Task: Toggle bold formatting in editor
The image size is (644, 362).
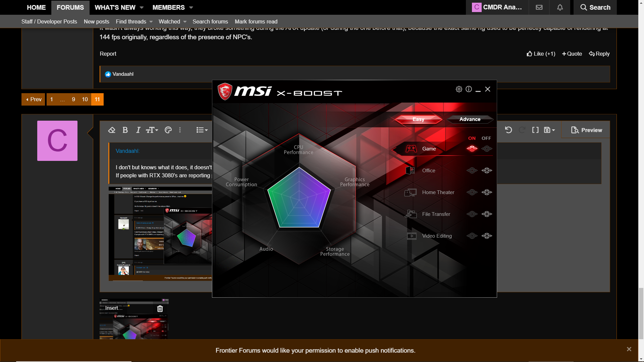Action: pos(125,130)
